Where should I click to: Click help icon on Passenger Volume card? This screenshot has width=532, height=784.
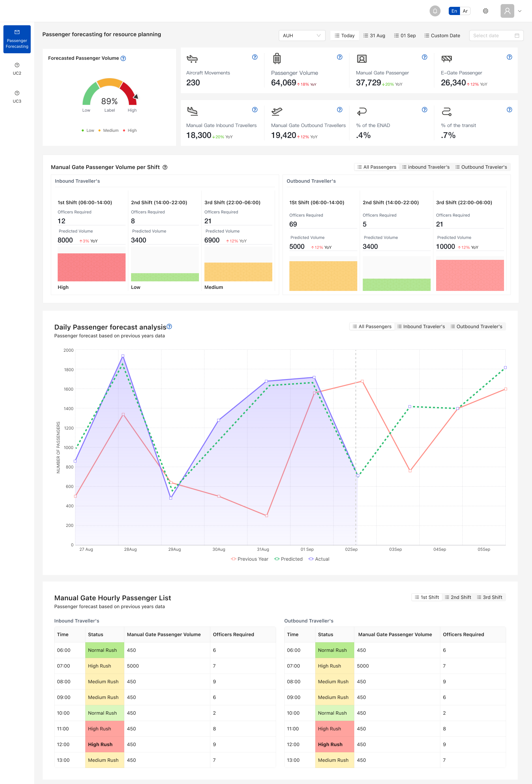point(340,57)
